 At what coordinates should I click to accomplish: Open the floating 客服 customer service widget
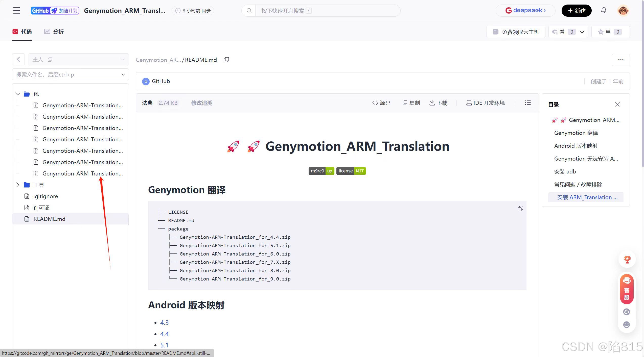click(626, 289)
